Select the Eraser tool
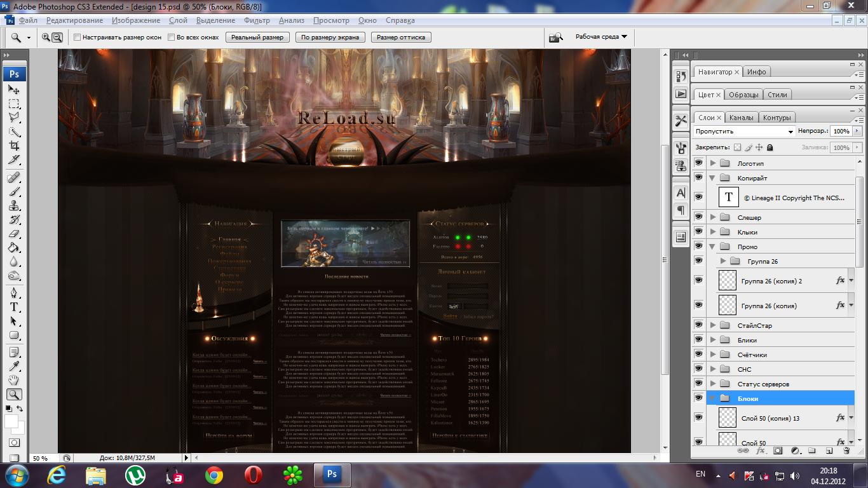Image resolution: width=868 pixels, height=488 pixels. [x=14, y=233]
